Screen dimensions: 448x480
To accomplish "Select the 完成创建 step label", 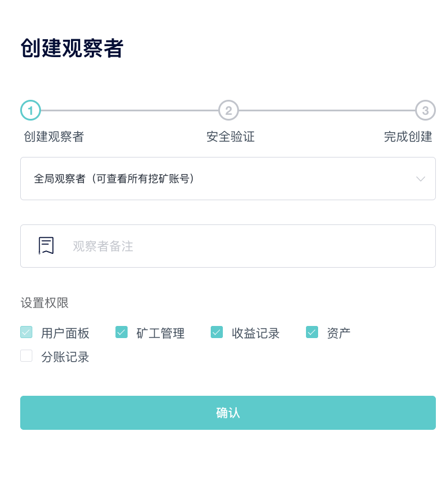I will 408,137.
